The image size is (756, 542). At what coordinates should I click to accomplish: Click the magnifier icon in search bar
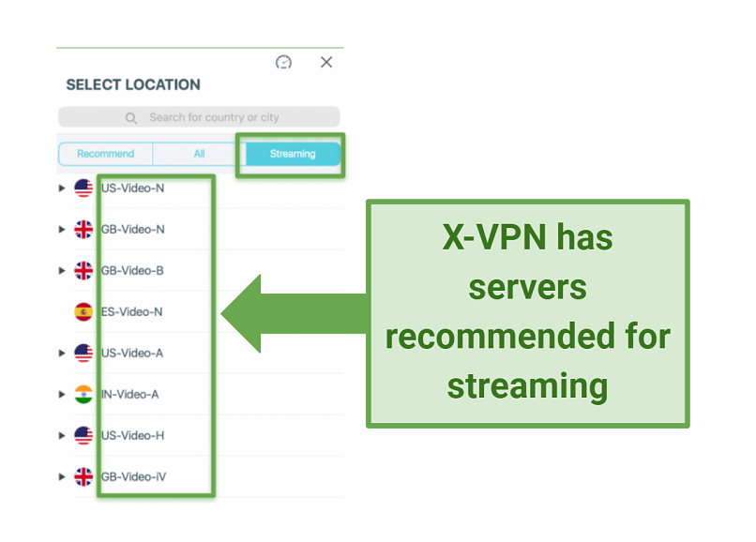tap(130, 117)
